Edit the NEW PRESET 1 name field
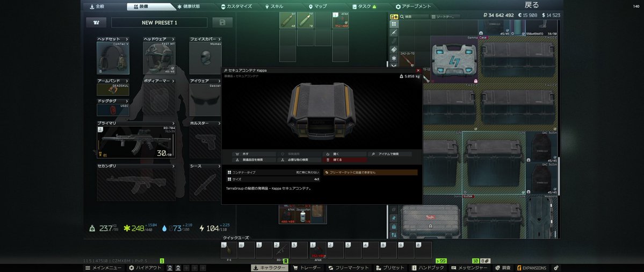The width and height of the screenshot is (644, 272). [x=160, y=23]
